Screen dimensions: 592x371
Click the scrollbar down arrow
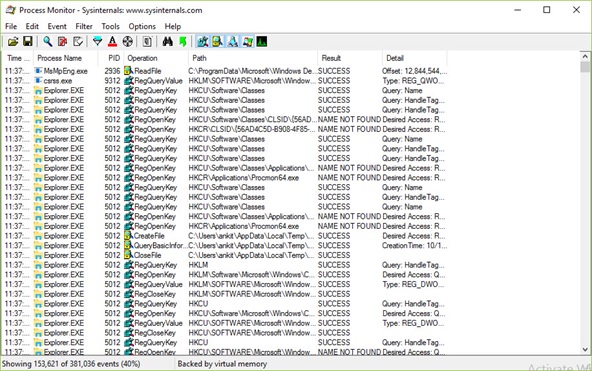pyautogui.click(x=585, y=350)
